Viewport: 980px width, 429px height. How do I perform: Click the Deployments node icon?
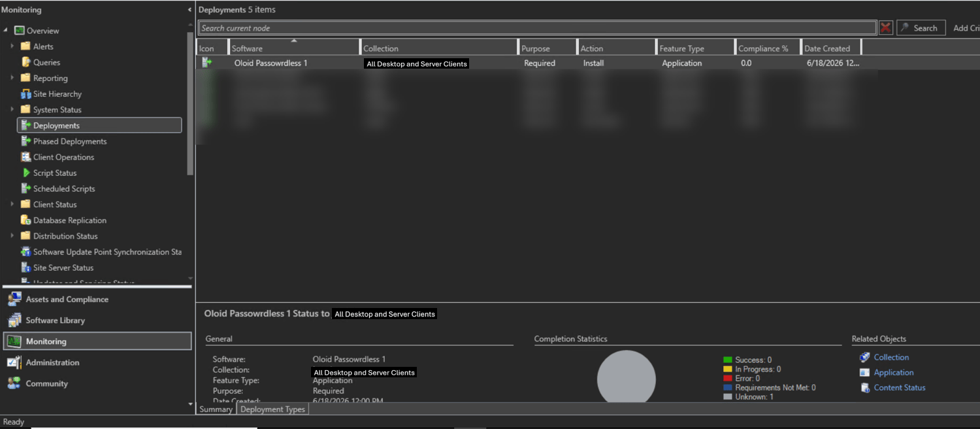25,126
